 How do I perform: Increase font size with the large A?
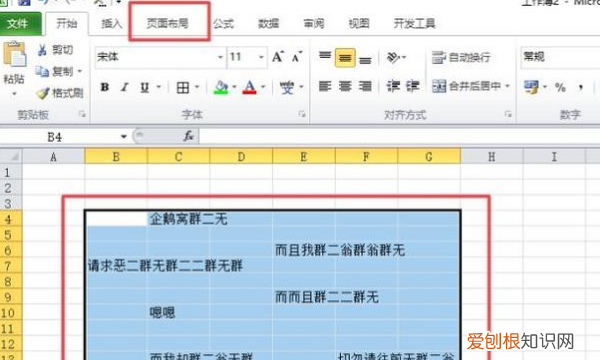pyautogui.click(x=278, y=57)
